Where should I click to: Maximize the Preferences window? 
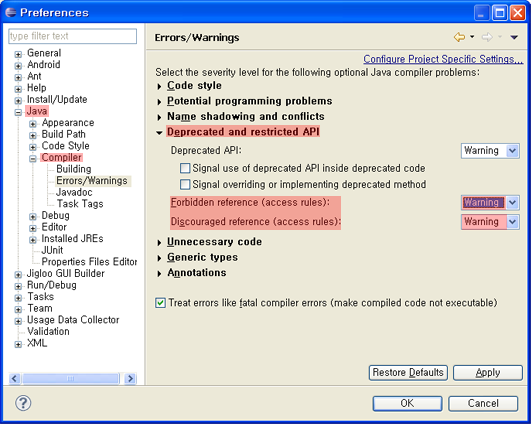[x=500, y=13]
